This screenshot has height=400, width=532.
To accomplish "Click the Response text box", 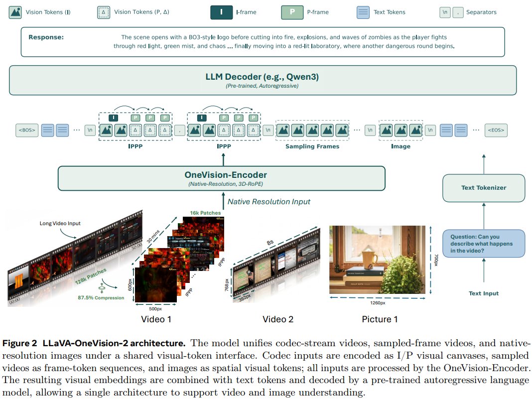I will (x=263, y=42).
